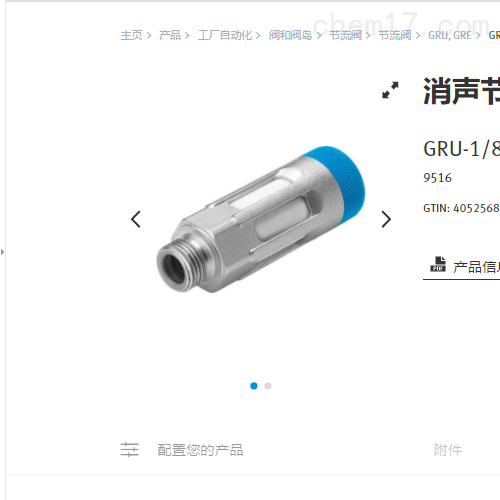The height and width of the screenshot is (500, 500).
Task: Open the second 节流阀 breadcrumb
Action: (395, 35)
